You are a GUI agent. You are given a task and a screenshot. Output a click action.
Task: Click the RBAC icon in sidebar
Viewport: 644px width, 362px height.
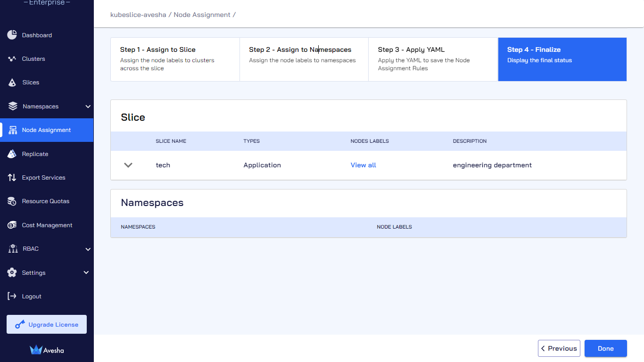[13, 249]
